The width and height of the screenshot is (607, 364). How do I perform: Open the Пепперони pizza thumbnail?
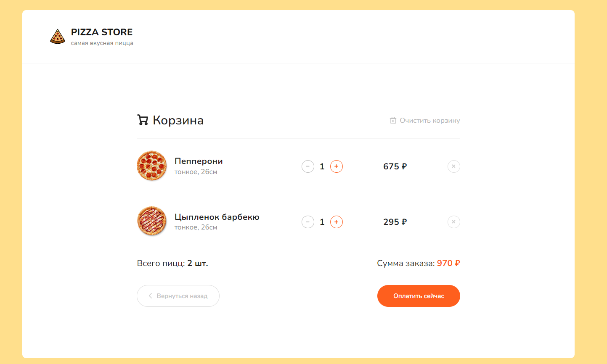click(152, 166)
